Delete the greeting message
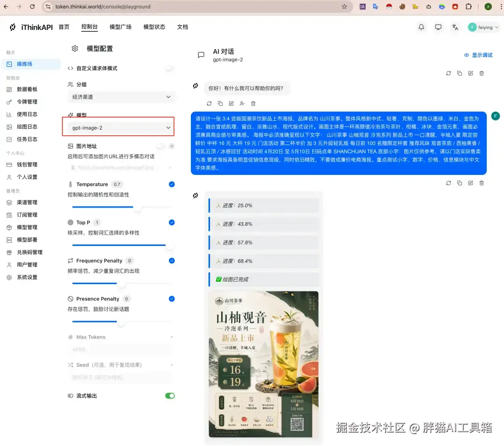Screen dimensions: 504x446 coord(253,104)
